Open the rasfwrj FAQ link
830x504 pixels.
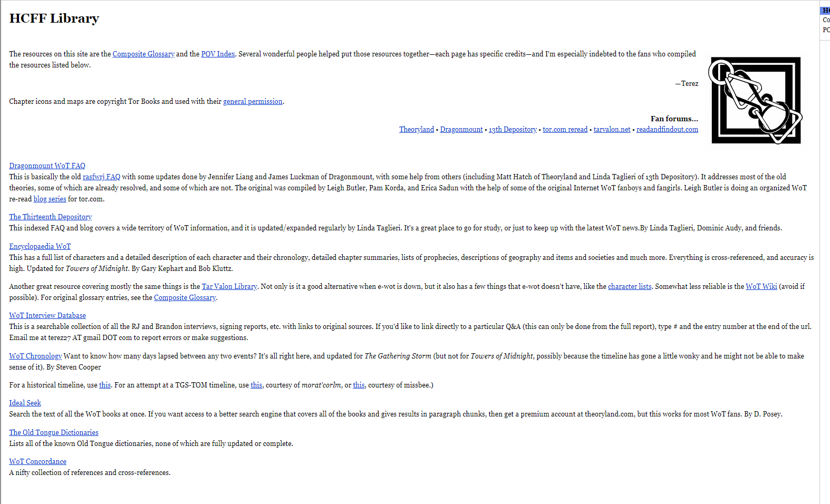coord(101,177)
